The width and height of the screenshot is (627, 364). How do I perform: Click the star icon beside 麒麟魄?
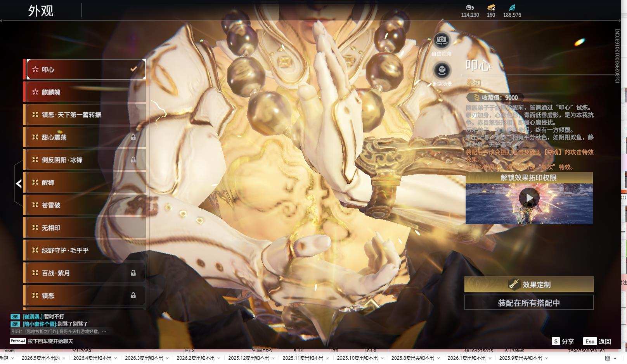coord(35,92)
